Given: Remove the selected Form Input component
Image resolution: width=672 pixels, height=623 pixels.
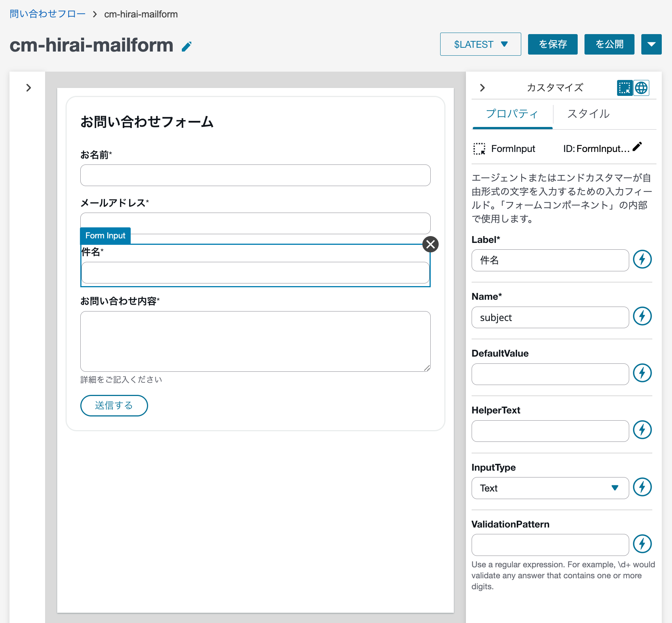Looking at the screenshot, I should click(430, 244).
